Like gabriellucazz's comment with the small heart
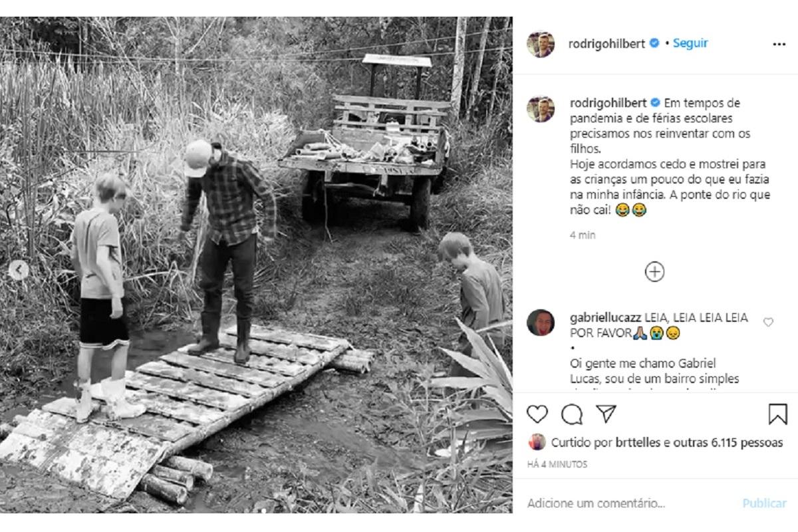The height and width of the screenshot is (532, 798). click(768, 322)
